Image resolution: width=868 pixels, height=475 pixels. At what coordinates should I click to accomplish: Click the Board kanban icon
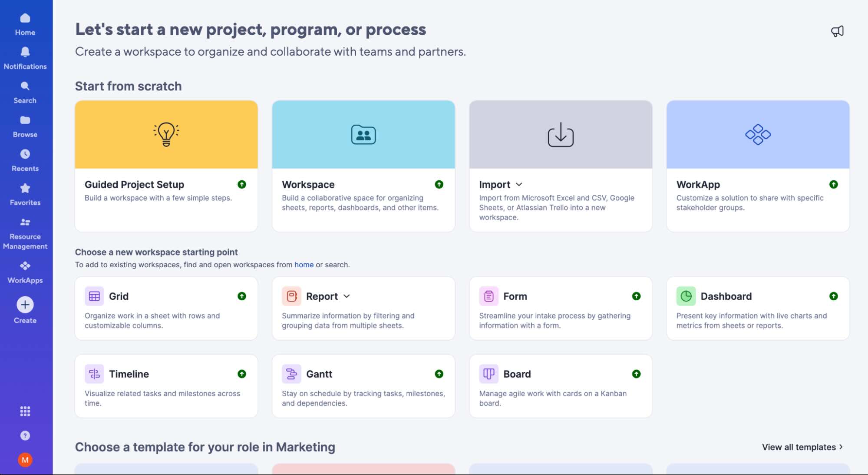point(488,374)
